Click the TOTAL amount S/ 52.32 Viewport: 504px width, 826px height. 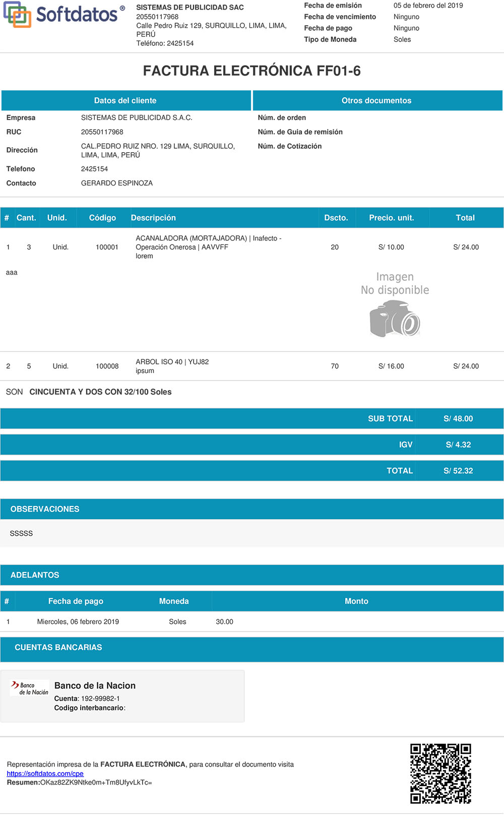tap(458, 471)
